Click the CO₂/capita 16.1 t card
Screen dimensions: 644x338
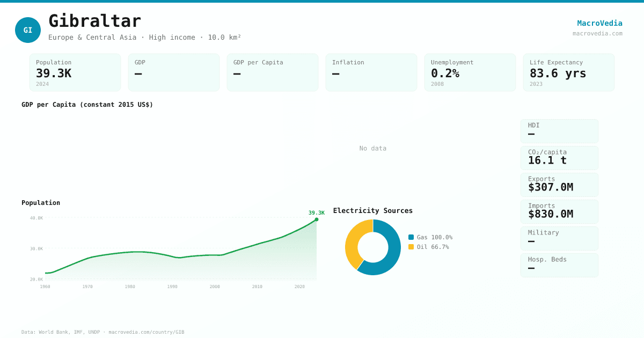(559, 158)
